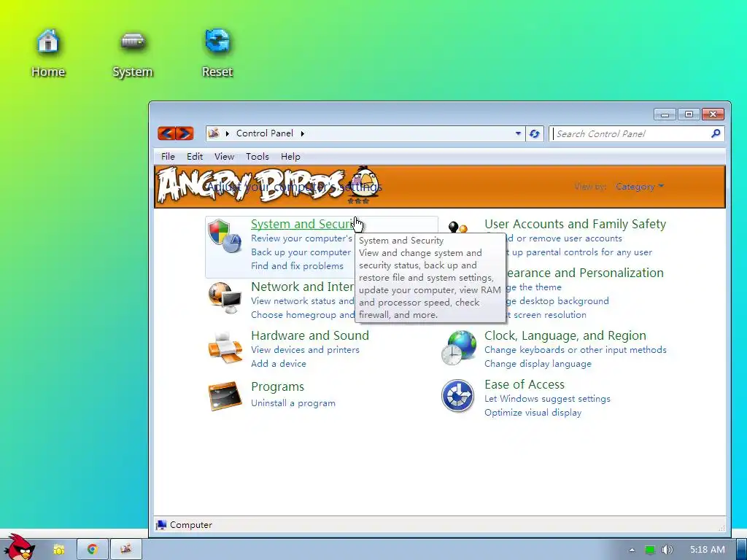This screenshot has width=747, height=560.
Task: Open the Programs heading
Action: coord(277,386)
